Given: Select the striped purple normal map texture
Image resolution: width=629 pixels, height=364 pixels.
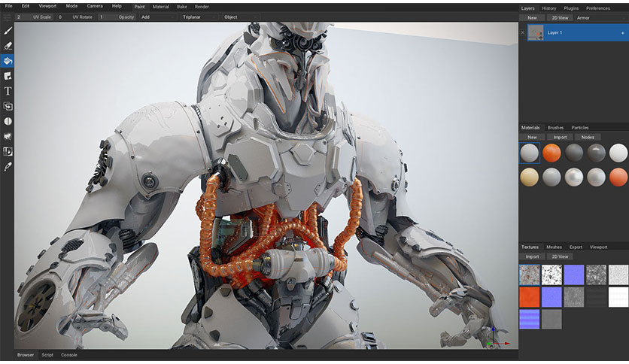Looking at the screenshot, I should coord(530,319).
